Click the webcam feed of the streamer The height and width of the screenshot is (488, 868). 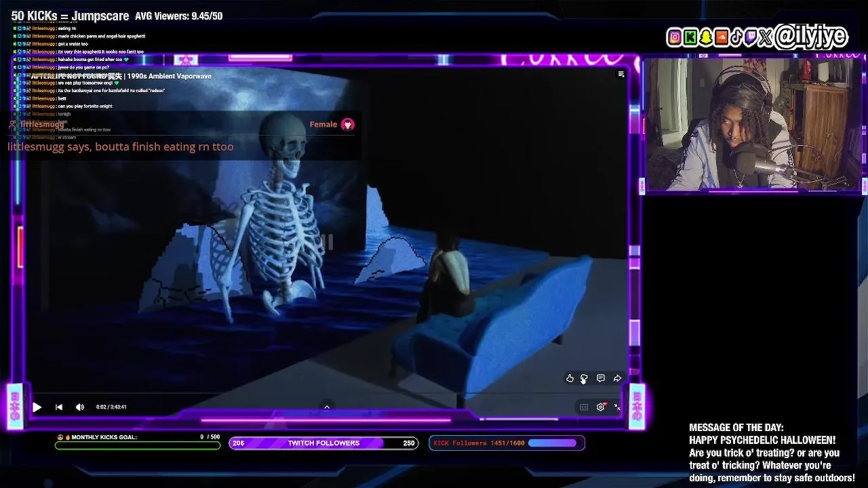tap(753, 124)
